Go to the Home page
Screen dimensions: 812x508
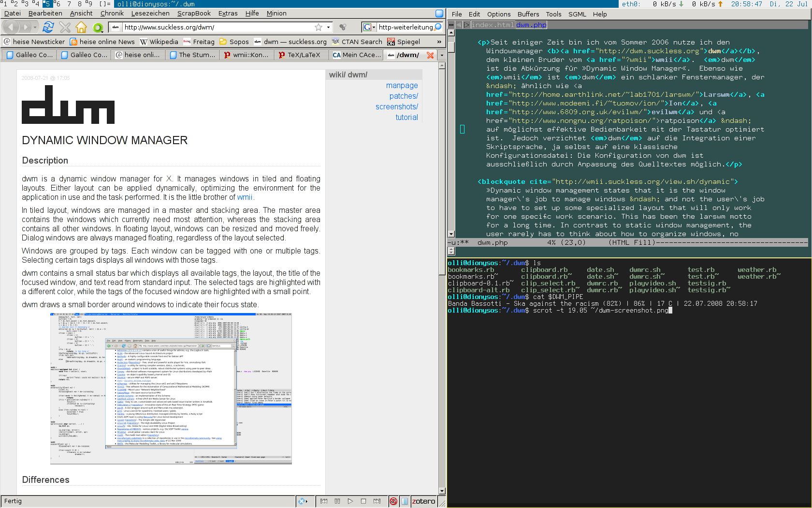[x=81, y=28]
